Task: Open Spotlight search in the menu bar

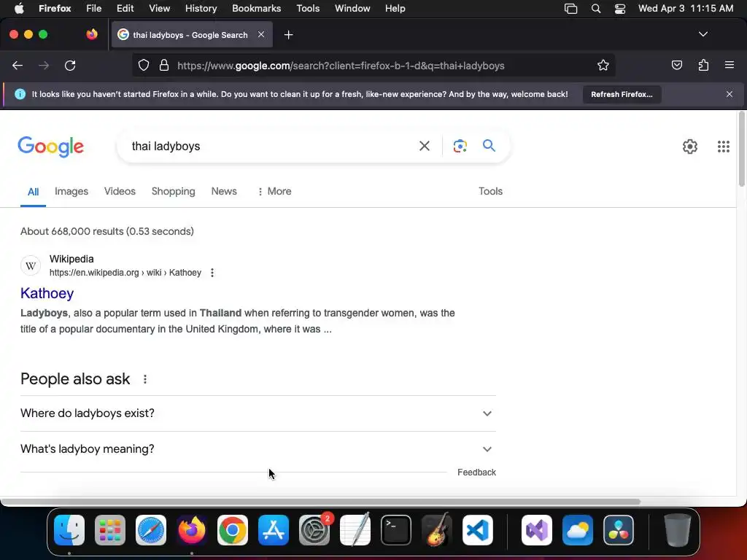Action: coord(595,9)
